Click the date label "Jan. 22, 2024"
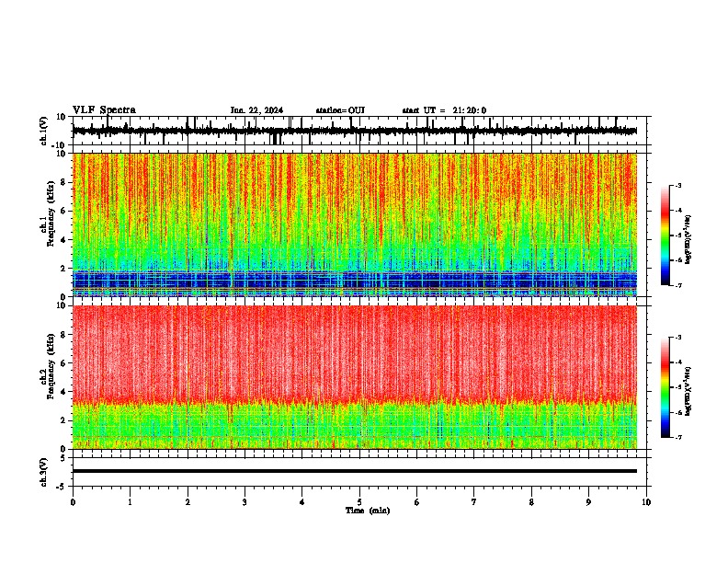 [x=256, y=110]
